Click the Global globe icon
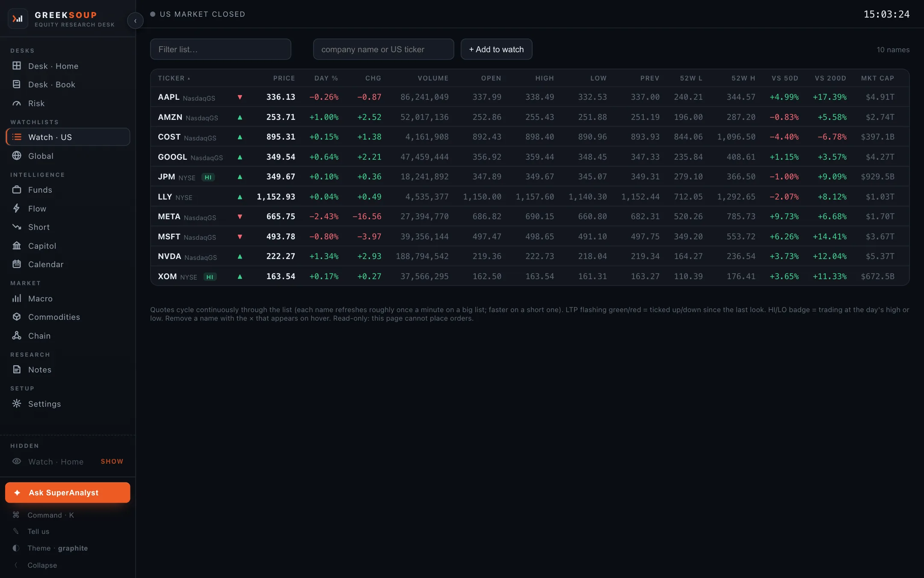Screen dimensions: 924x578 coord(17,155)
